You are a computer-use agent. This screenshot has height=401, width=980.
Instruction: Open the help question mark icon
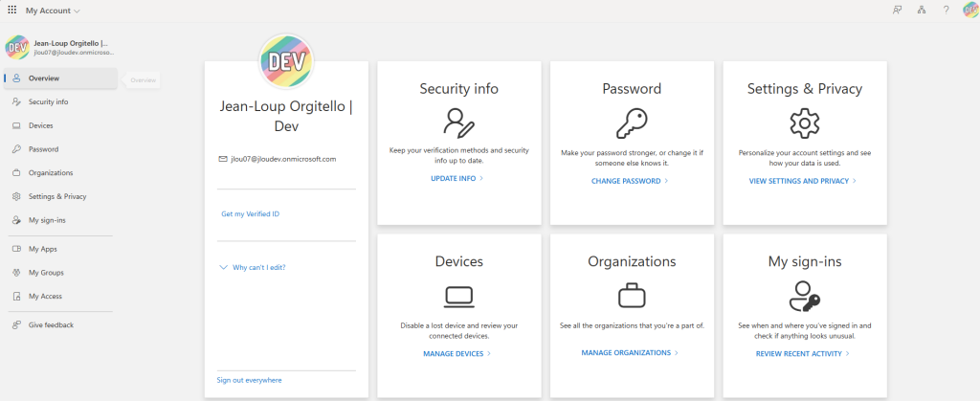point(947,10)
